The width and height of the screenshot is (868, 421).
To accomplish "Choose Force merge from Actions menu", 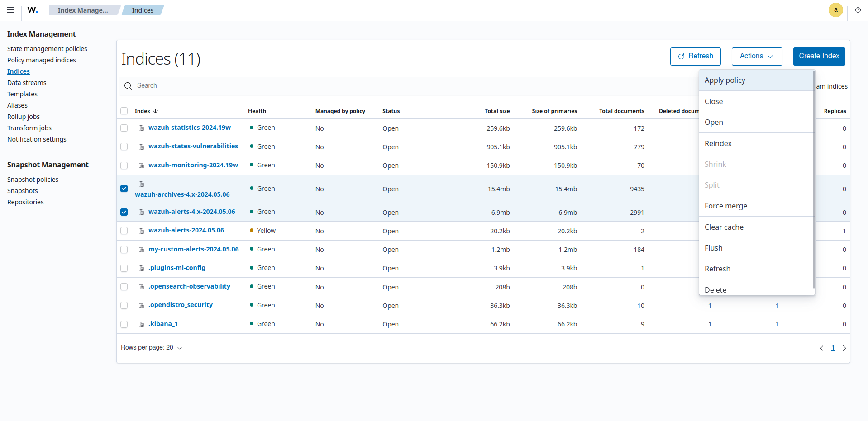I will coord(725,206).
